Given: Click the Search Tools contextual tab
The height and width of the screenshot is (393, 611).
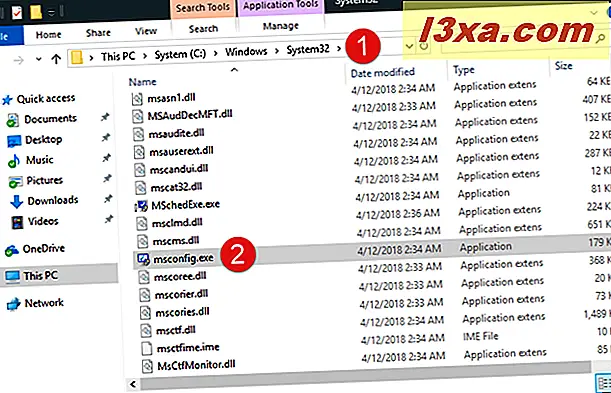Looking at the screenshot, I should click(202, 8).
